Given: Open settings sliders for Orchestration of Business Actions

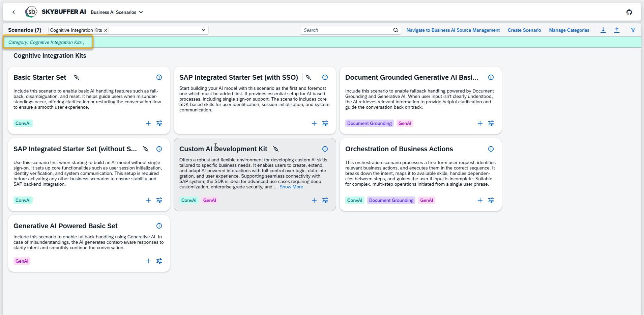Looking at the screenshot, I should pos(491,200).
